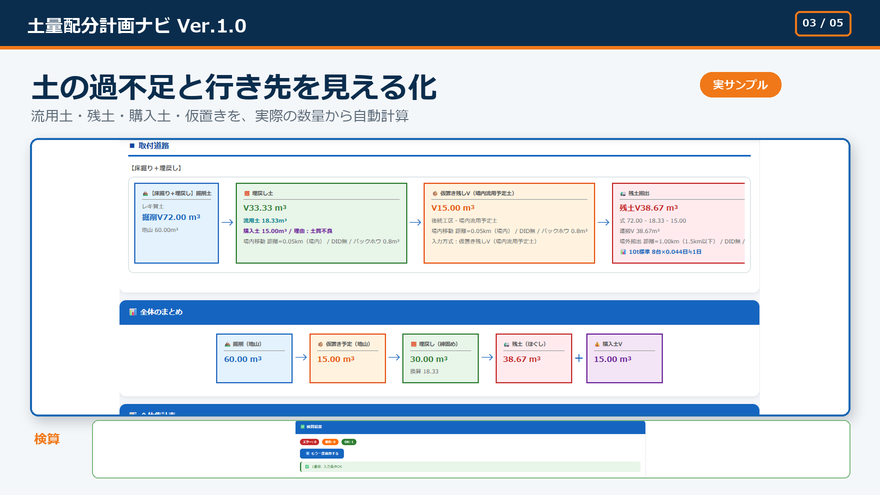The image size is (880, 495).
Task: Click the blue recalculate button in 検算 panel
Action: tap(322, 453)
